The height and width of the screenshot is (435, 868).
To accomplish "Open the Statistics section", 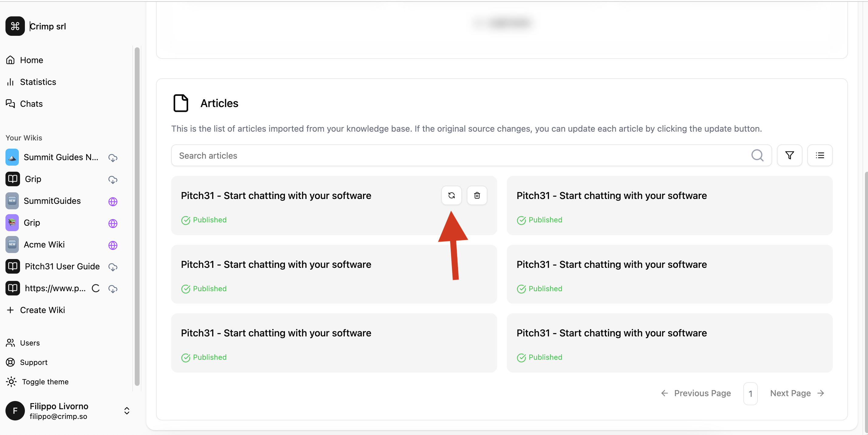I will (x=38, y=82).
